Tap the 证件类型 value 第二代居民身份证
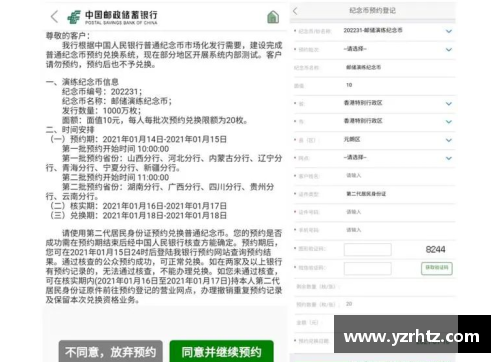500x362 pixels. (366, 194)
